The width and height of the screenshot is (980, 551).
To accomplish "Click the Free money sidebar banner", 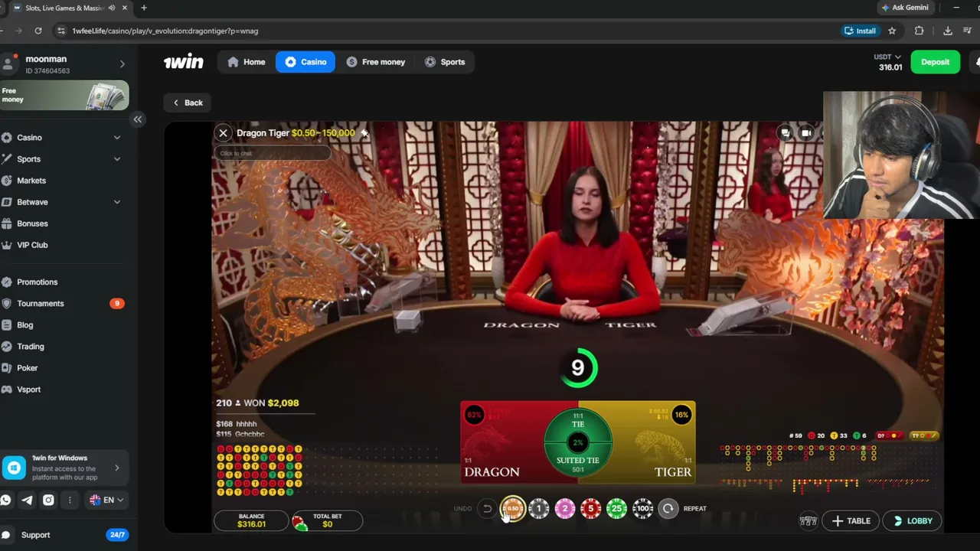I will (x=64, y=96).
